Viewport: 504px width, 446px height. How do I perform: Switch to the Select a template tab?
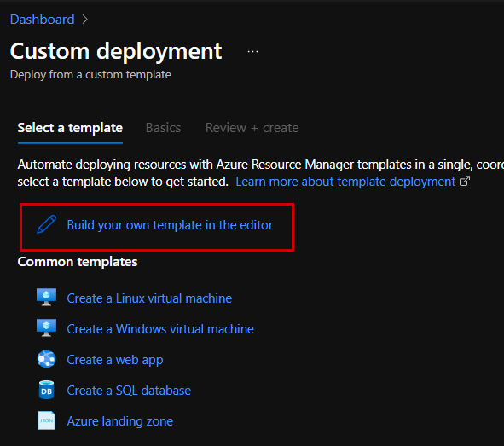click(70, 128)
